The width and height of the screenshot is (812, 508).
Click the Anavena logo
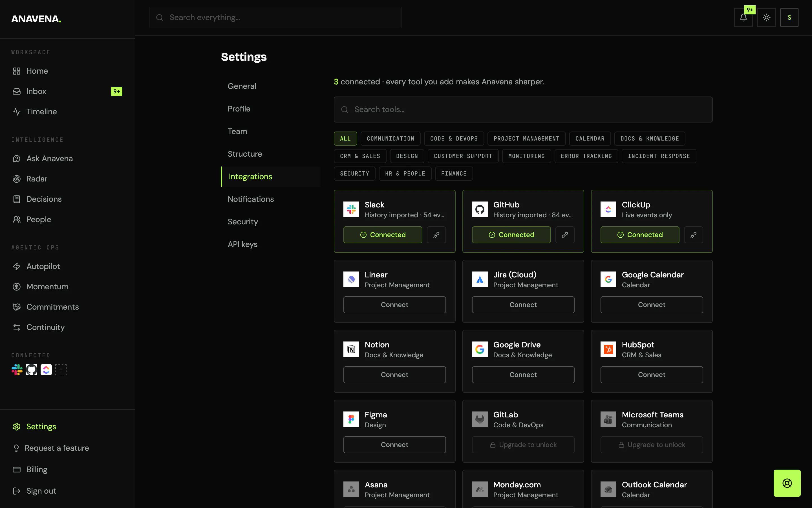[x=36, y=19]
